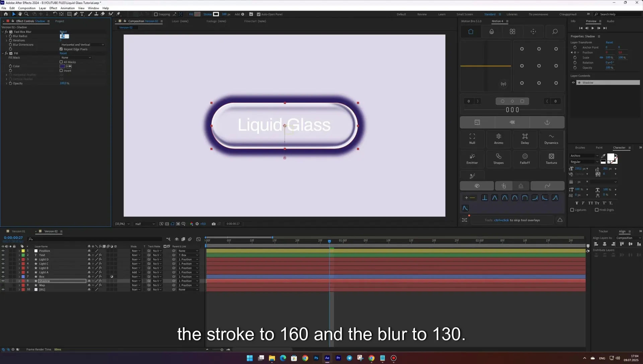Toggle Ligatures checkbox in Character panel
Viewport: 643px width, 364px height.
click(572, 210)
